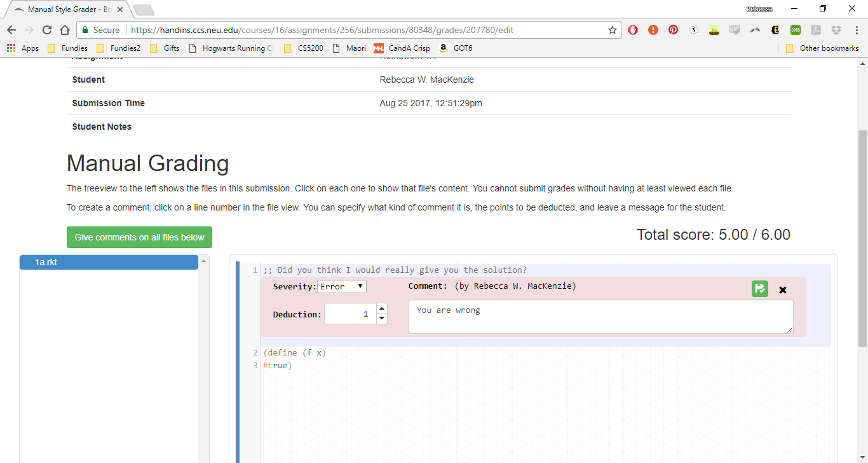The width and height of the screenshot is (868, 463).
Task: Open the Fundies2 bookmark folder
Action: (x=119, y=48)
